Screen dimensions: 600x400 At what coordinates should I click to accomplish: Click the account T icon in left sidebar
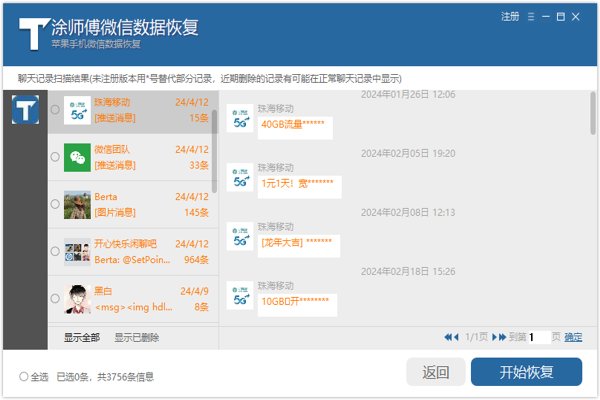coord(25,110)
